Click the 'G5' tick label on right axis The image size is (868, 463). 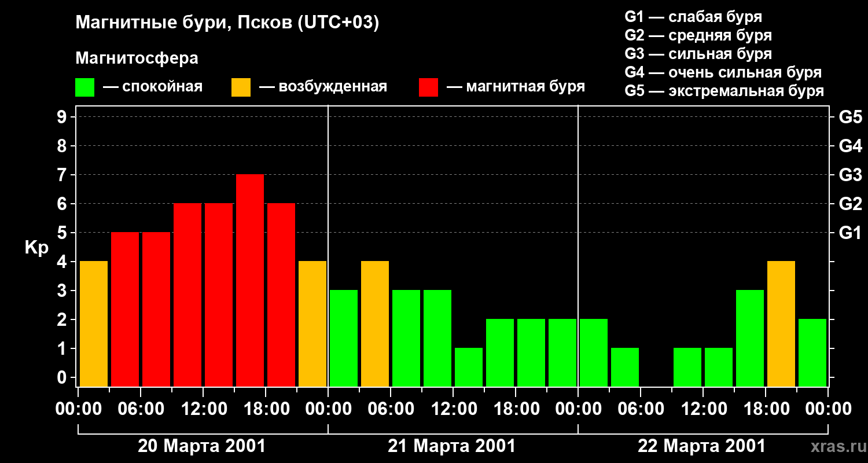click(x=851, y=117)
